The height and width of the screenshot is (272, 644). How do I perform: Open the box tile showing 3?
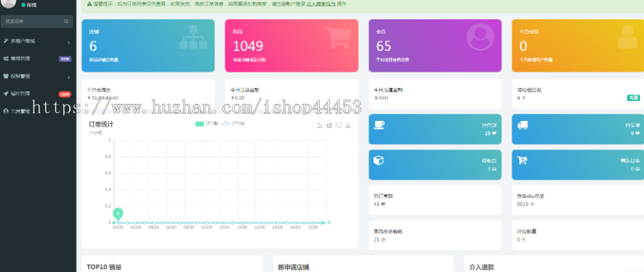(435, 165)
